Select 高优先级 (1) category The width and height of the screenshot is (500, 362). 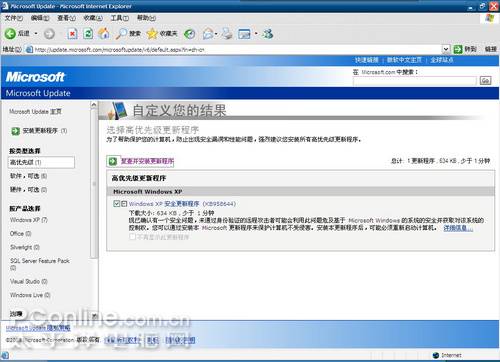click(41, 162)
